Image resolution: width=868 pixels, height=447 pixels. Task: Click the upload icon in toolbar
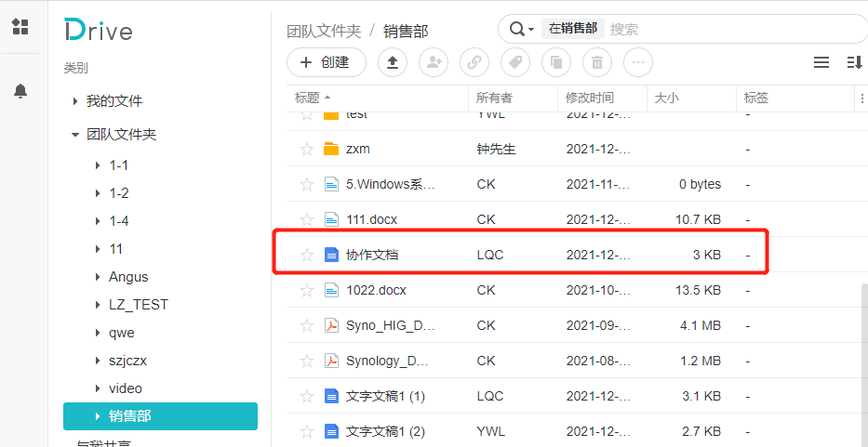pyautogui.click(x=393, y=62)
